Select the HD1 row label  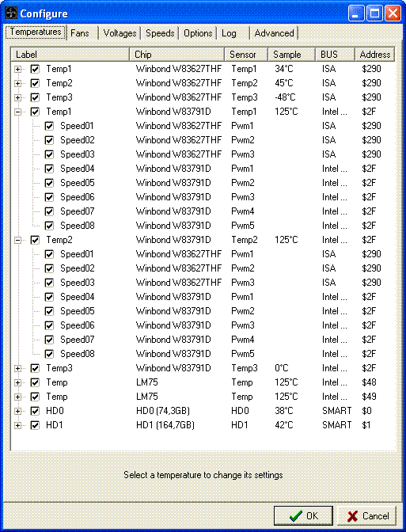55,425
